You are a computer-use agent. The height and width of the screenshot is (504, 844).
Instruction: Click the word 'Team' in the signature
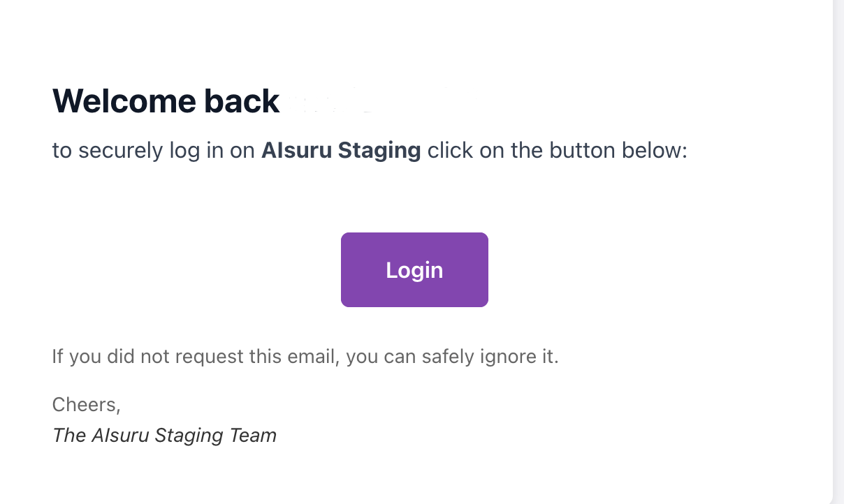254,436
